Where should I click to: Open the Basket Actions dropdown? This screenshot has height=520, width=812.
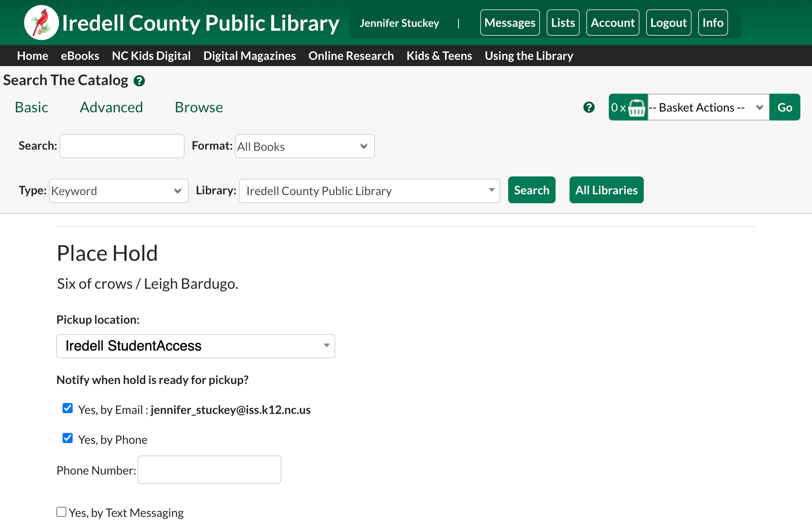(x=708, y=107)
